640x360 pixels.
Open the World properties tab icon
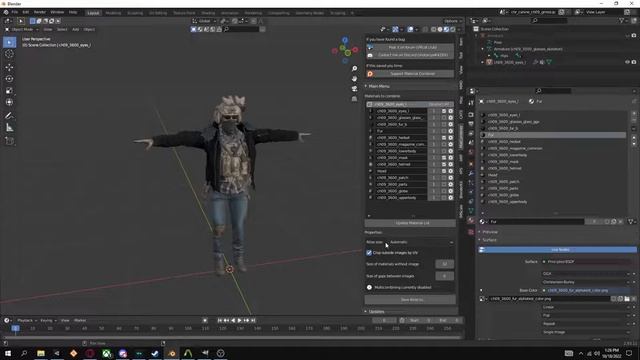click(471, 152)
